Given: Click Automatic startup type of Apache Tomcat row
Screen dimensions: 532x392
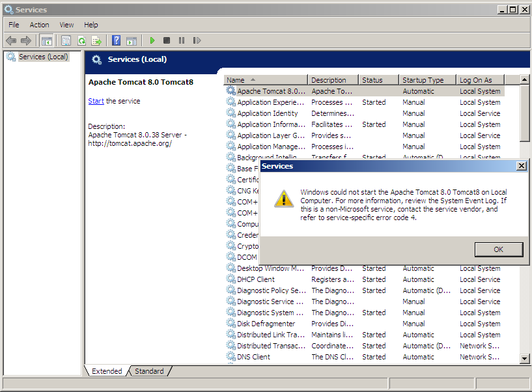Looking at the screenshot, I should point(418,91).
